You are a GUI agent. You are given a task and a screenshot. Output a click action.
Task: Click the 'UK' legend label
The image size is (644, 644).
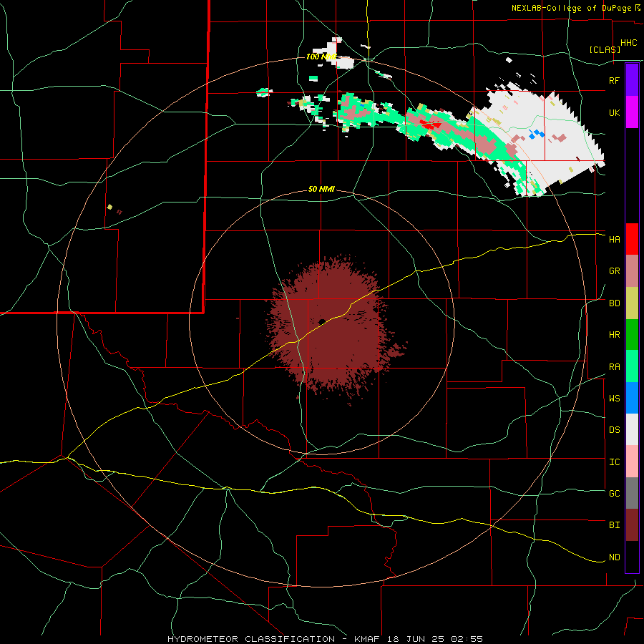coord(615,112)
